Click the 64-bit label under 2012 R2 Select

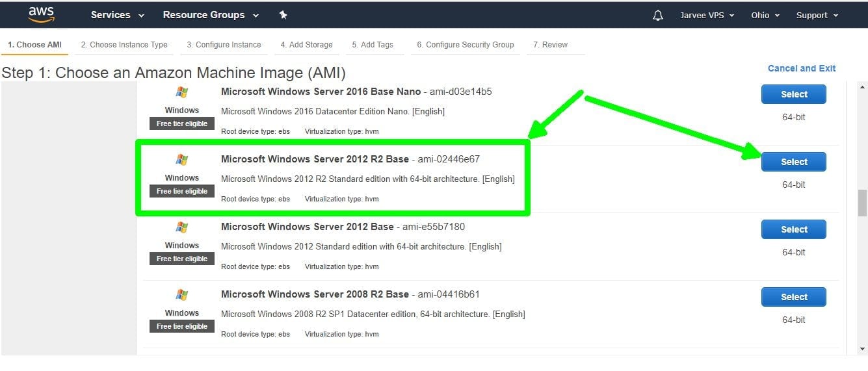(x=794, y=185)
